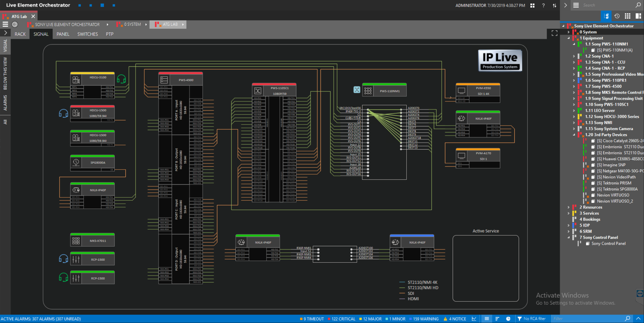Select Nevion VIRTUOSO_2 tree item
The height and width of the screenshot is (323, 644).
(615, 201)
